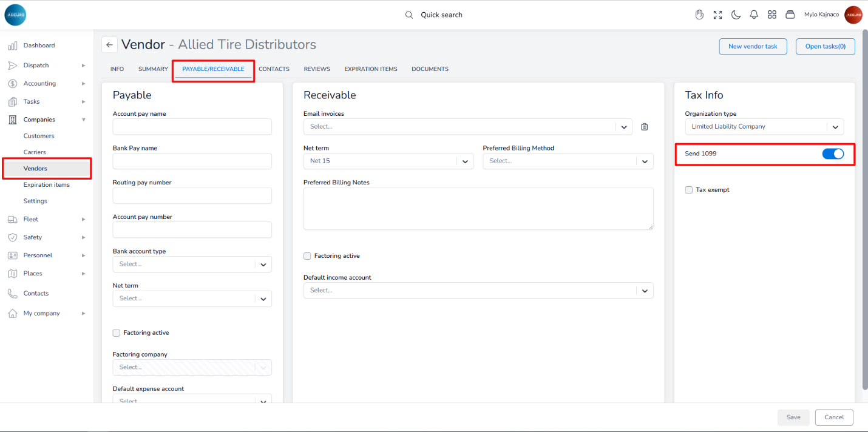Enable Factoring active under Receivable
Viewport: 868px width, 432px height.
(x=307, y=256)
